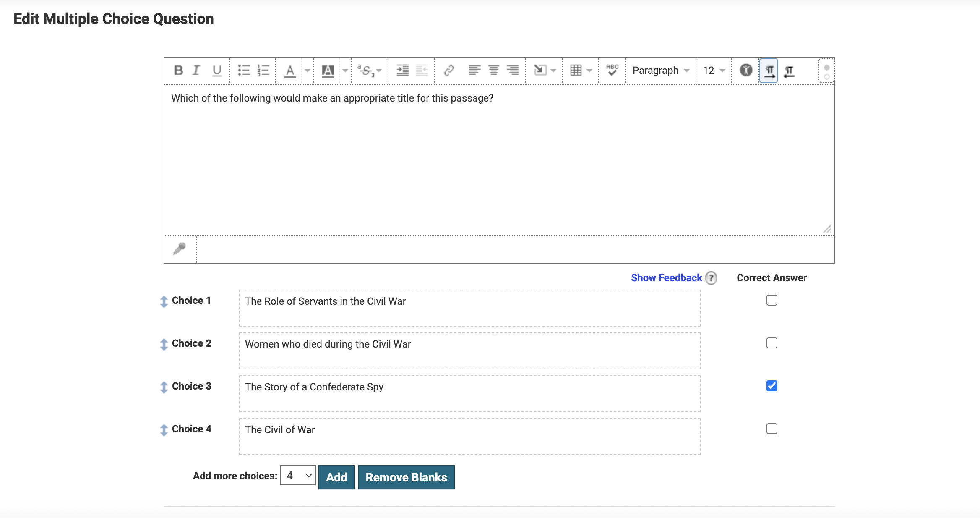Run the spell checker
Viewport: 980px width, 518px height.
click(x=612, y=71)
